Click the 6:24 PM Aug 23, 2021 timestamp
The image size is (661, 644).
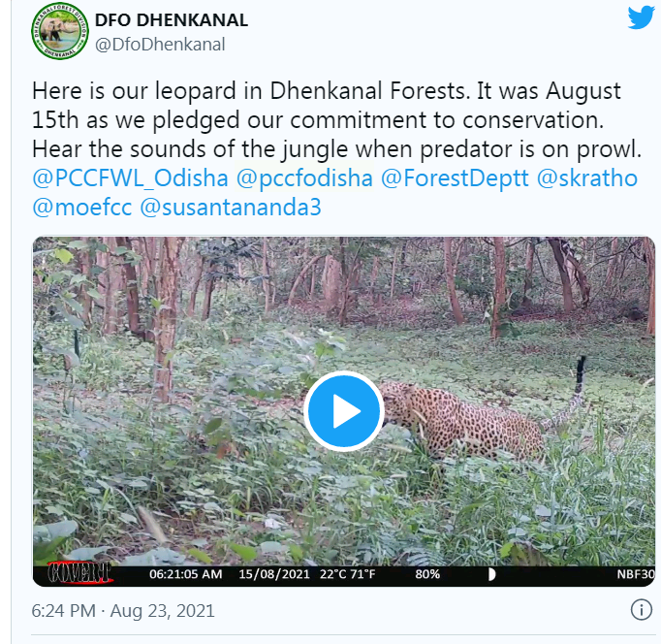123,611
